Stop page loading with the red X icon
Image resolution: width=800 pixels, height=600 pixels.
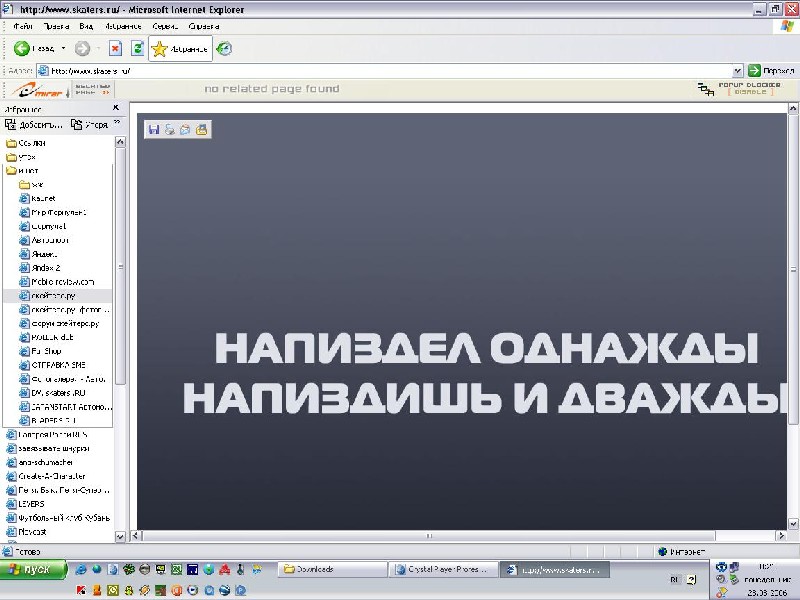(115, 47)
